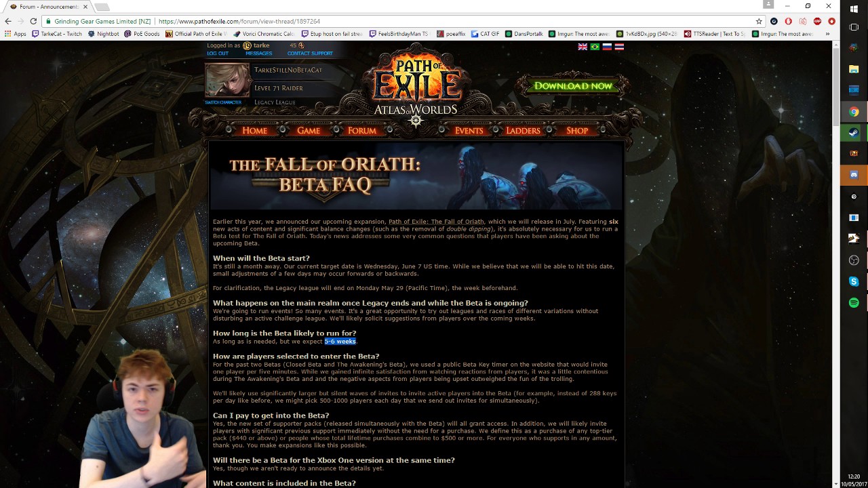Open the Shop navigation menu

point(577,131)
